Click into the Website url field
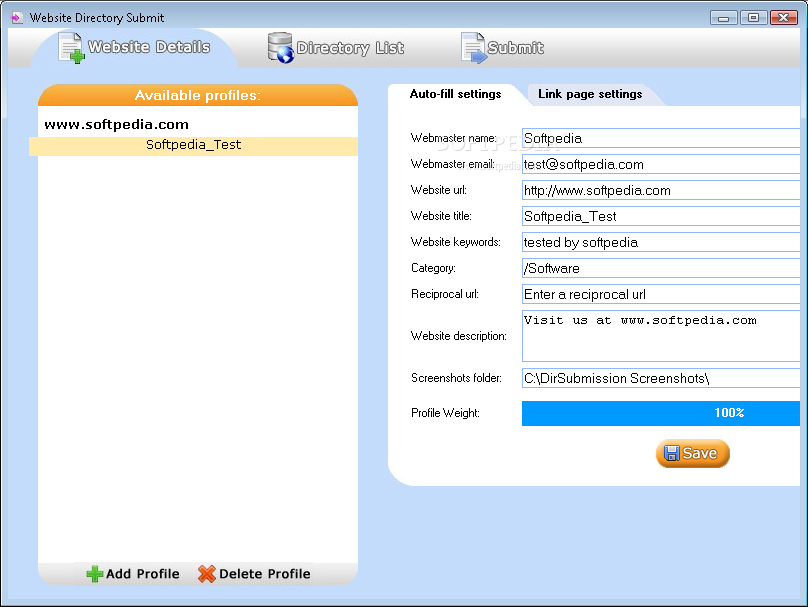The width and height of the screenshot is (808, 607). (661, 190)
